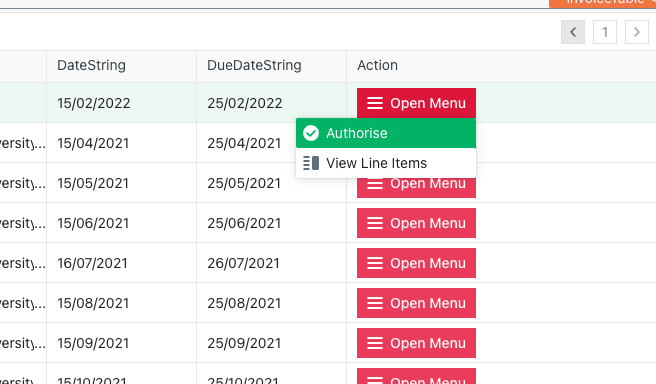Go to next page with right chevron

[x=637, y=32]
